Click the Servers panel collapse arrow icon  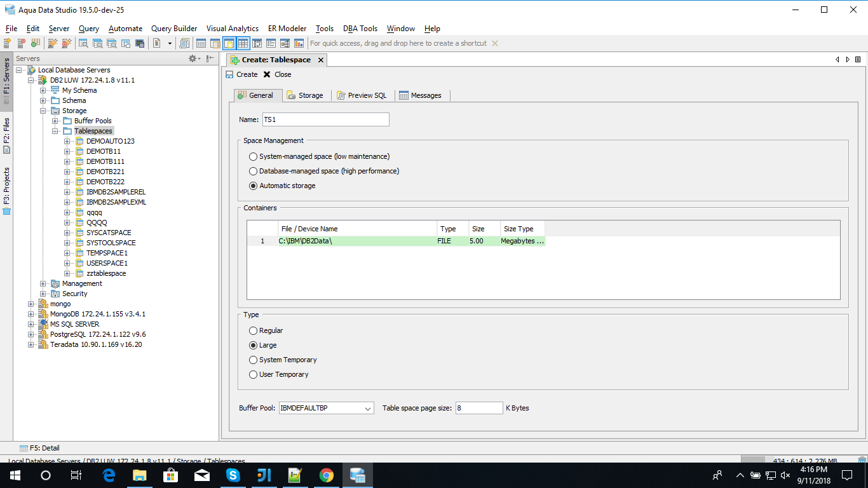tap(210, 58)
